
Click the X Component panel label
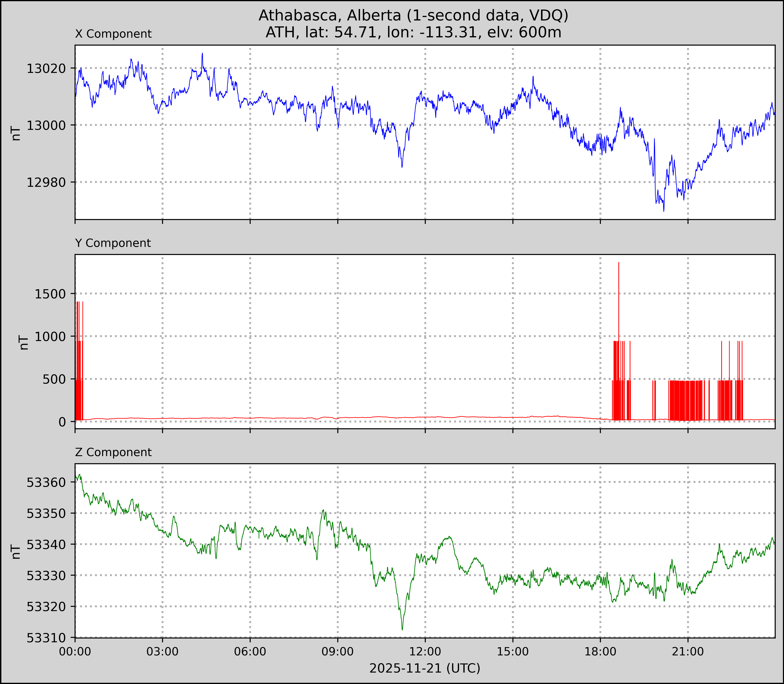click(x=113, y=34)
